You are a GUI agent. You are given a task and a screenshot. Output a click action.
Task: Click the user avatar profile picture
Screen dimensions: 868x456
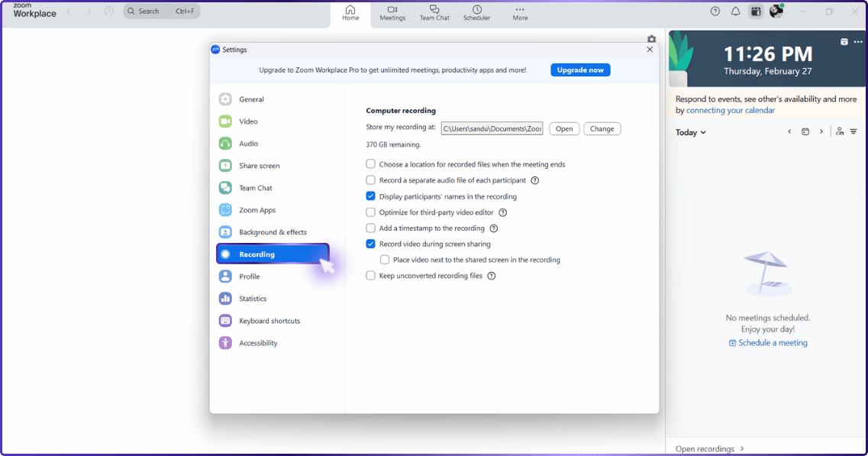[x=776, y=11]
